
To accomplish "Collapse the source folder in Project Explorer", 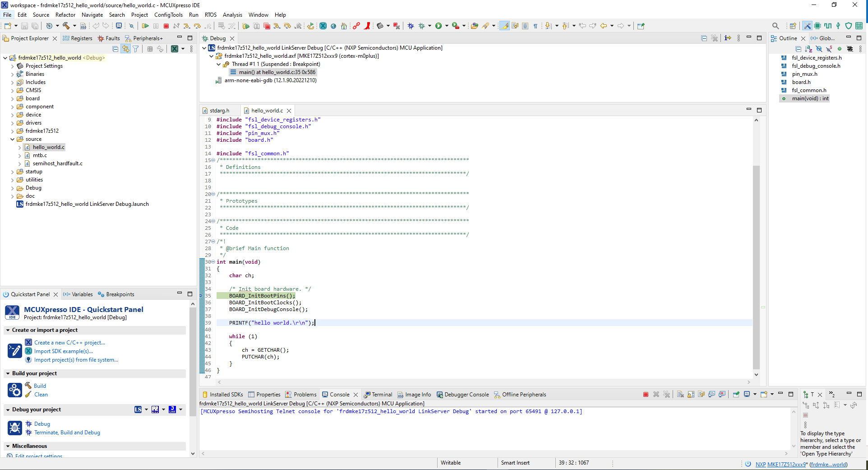I will pyautogui.click(x=12, y=139).
